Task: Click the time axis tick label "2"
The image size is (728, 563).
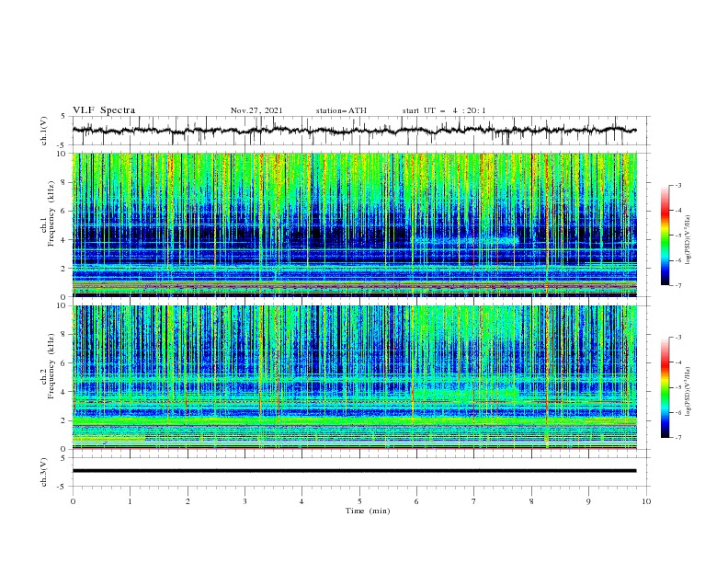Action: 188,501
